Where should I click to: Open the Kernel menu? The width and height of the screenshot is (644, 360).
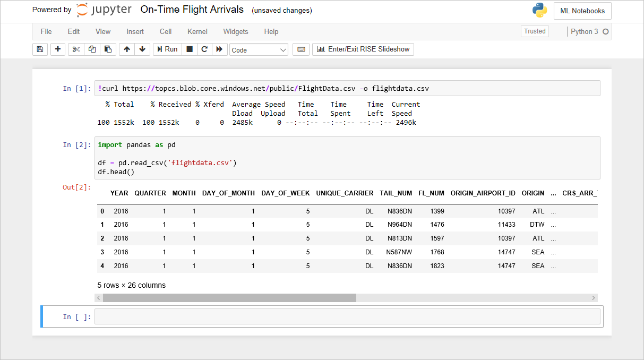coord(197,32)
